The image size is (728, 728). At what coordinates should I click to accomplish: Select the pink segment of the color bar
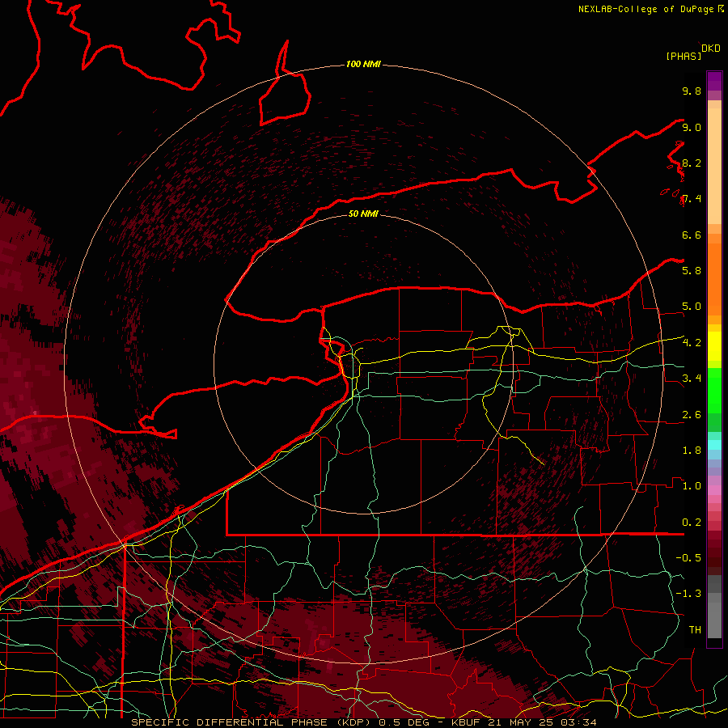714,490
